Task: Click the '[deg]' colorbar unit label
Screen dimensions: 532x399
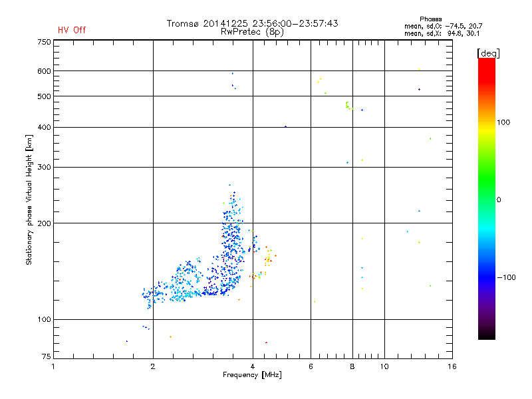Action: pyautogui.click(x=488, y=53)
